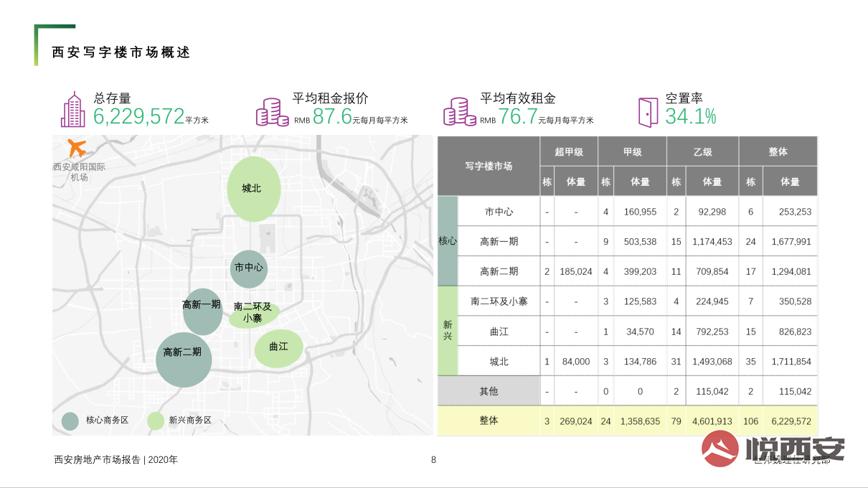This screenshot has height=488, width=868.
Task: Click the 核心商务区 legend color circle
Action: [x=70, y=421]
